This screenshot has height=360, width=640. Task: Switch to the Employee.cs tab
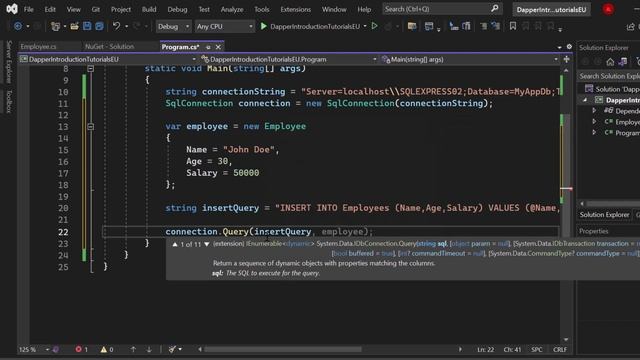(x=38, y=47)
